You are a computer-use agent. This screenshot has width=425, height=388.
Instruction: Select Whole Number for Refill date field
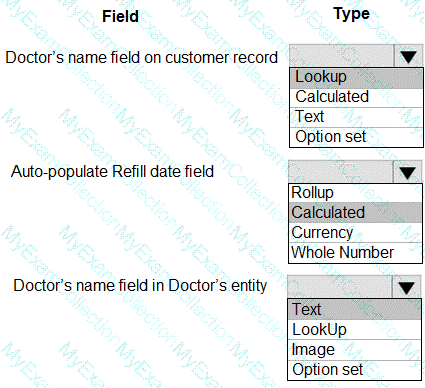pyautogui.click(x=355, y=252)
